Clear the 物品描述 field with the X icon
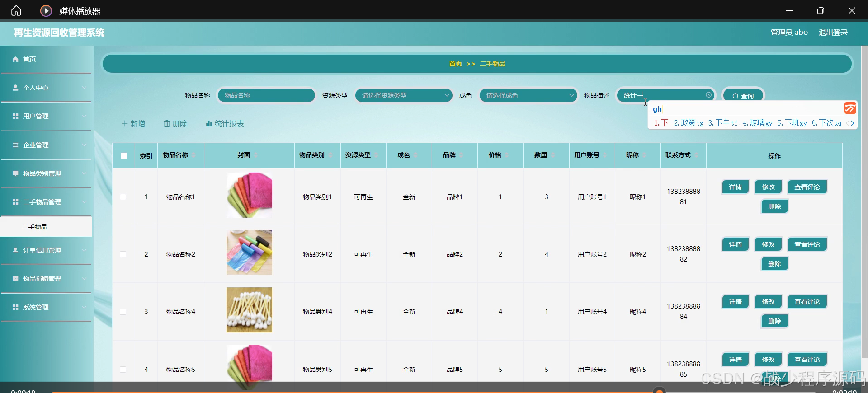 708,95
